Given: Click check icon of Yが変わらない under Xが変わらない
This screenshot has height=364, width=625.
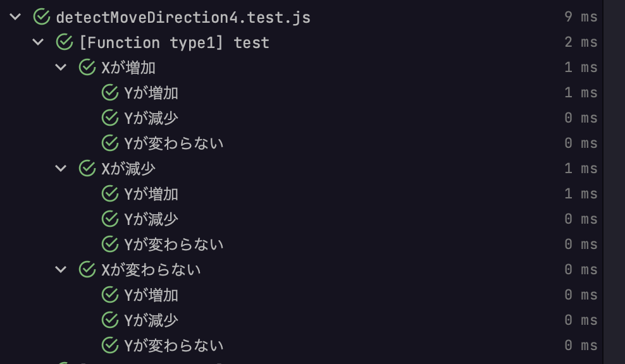Looking at the screenshot, I should 109,345.
